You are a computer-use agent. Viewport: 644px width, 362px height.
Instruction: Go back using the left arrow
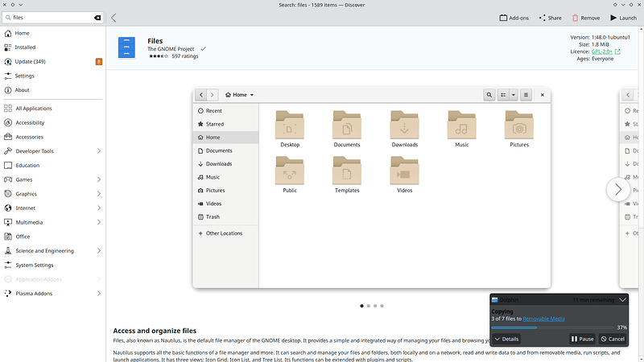(114, 17)
